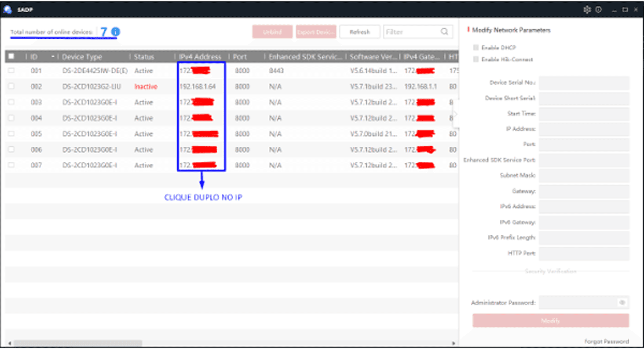
Task: Enable the DHCP checkbox
Action: (x=476, y=48)
